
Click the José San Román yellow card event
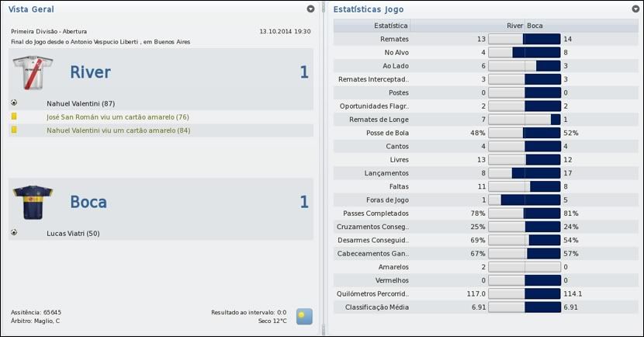tap(118, 117)
